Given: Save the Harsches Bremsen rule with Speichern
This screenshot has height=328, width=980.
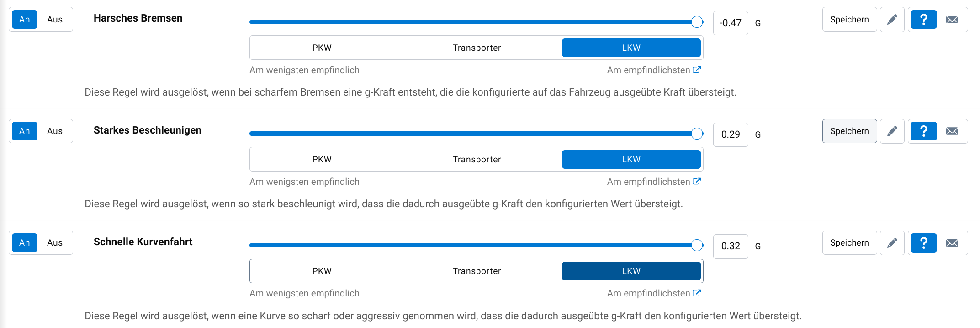Looking at the screenshot, I should 849,20.
